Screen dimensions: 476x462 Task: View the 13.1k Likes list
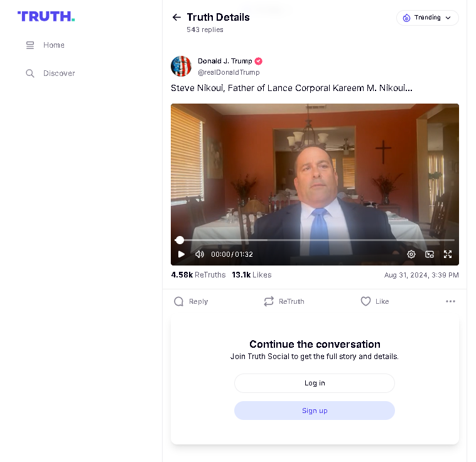tap(252, 275)
